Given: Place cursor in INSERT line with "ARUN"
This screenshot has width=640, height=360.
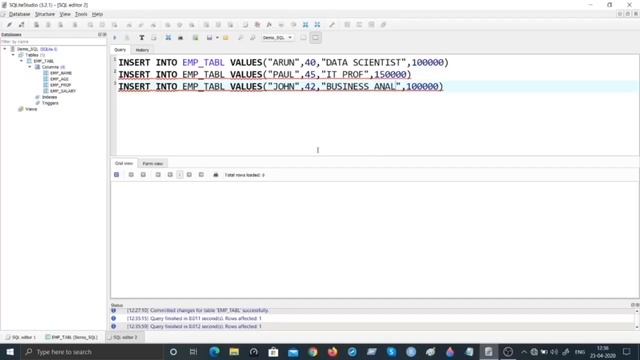Looking at the screenshot, I should point(283,62).
